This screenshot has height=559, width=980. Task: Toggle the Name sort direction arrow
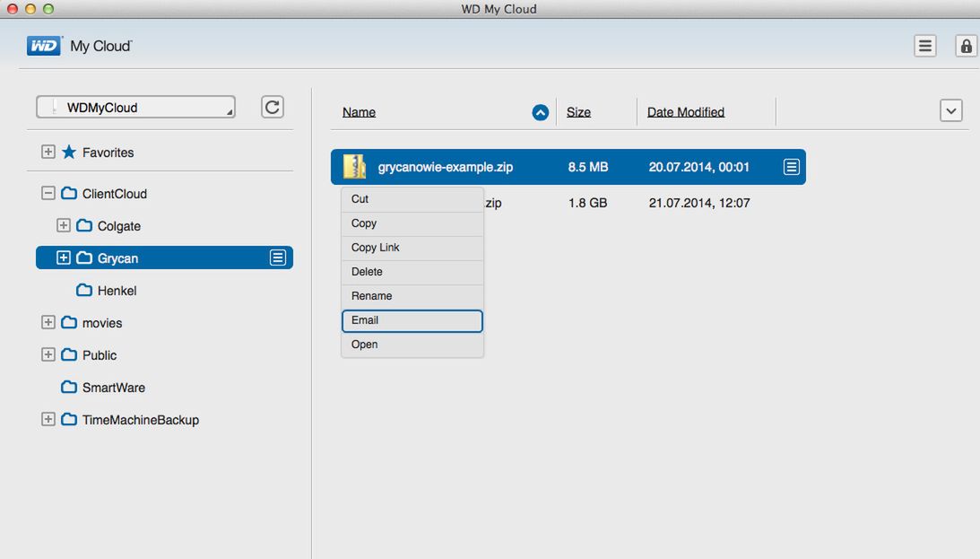point(541,112)
